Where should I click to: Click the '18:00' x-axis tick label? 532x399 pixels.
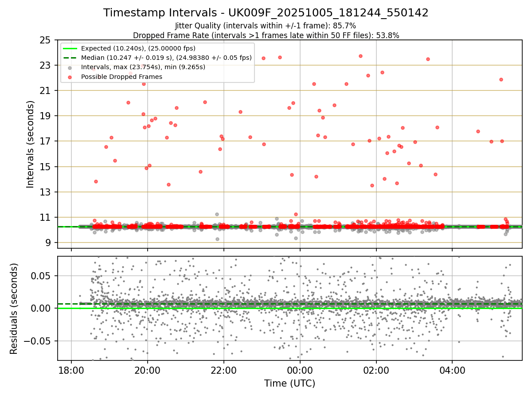(x=71, y=370)
